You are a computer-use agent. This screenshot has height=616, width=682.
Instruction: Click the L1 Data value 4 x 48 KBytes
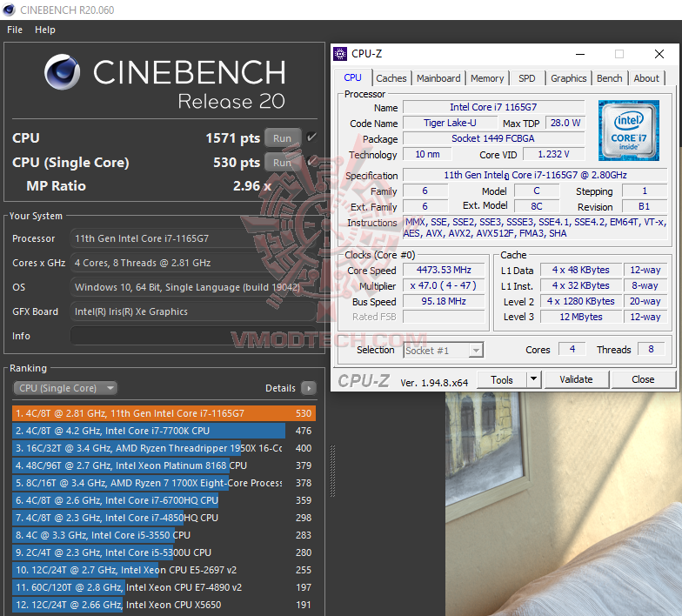coord(581,270)
